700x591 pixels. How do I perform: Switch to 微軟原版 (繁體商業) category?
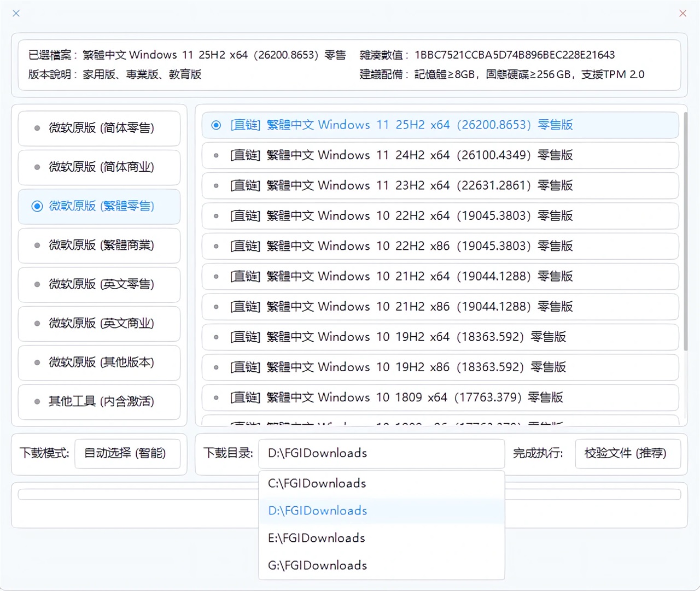point(99,245)
